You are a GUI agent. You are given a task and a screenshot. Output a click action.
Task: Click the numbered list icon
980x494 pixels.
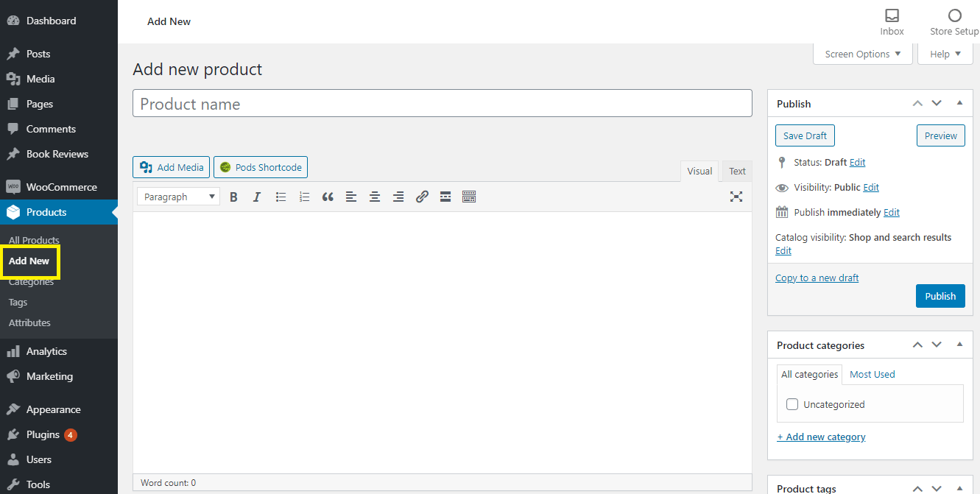pyautogui.click(x=304, y=197)
